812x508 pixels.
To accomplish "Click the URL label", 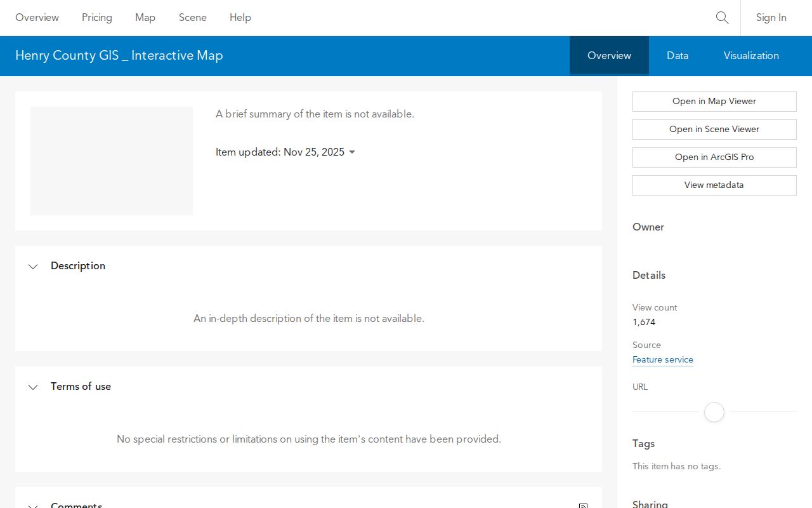I will coord(640,387).
